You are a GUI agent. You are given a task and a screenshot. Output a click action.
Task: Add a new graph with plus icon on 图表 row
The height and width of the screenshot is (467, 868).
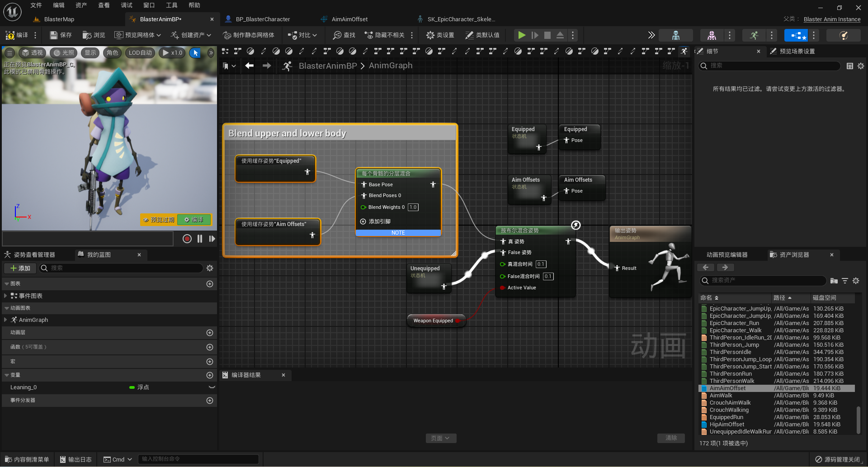(210, 284)
